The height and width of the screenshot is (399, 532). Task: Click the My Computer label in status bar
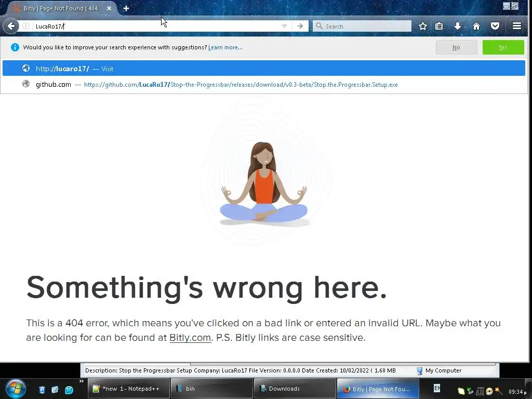(x=443, y=370)
